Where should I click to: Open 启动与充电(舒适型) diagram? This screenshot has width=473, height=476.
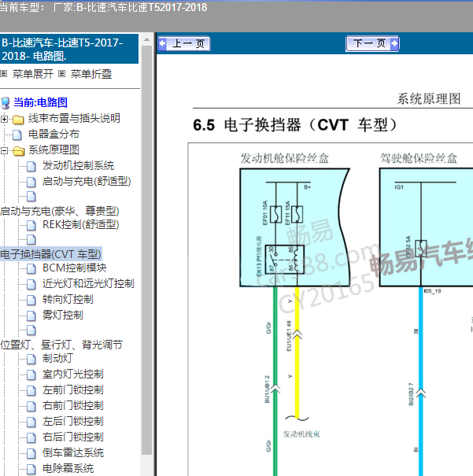coord(87,181)
